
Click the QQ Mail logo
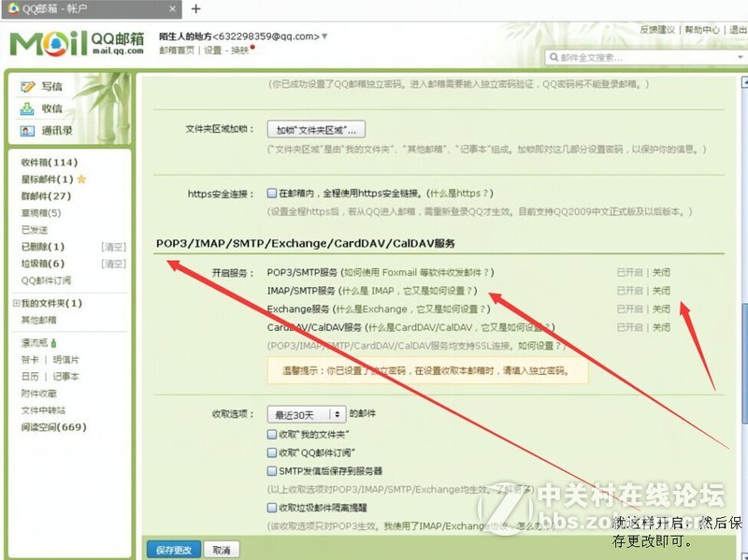coord(54,41)
